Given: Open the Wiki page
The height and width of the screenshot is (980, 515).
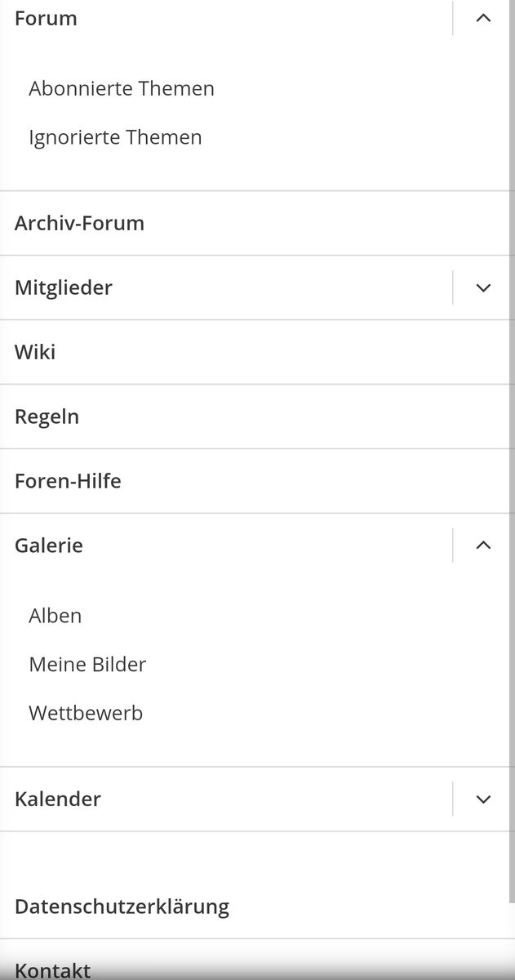Looking at the screenshot, I should coord(35,352).
